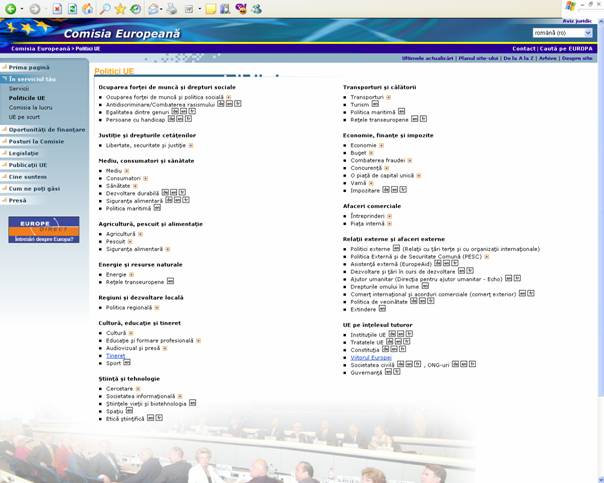Click the 'en' icon beside Extindere
The width and height of the screenshot is (604, 483).
point(382,309)
